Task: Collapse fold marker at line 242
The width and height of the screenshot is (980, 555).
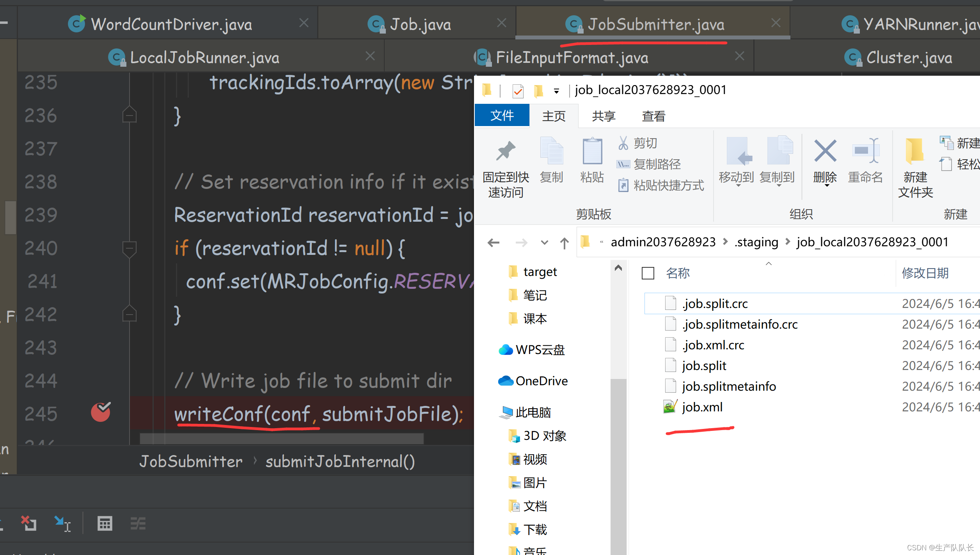Action: [x=129, y=313]
